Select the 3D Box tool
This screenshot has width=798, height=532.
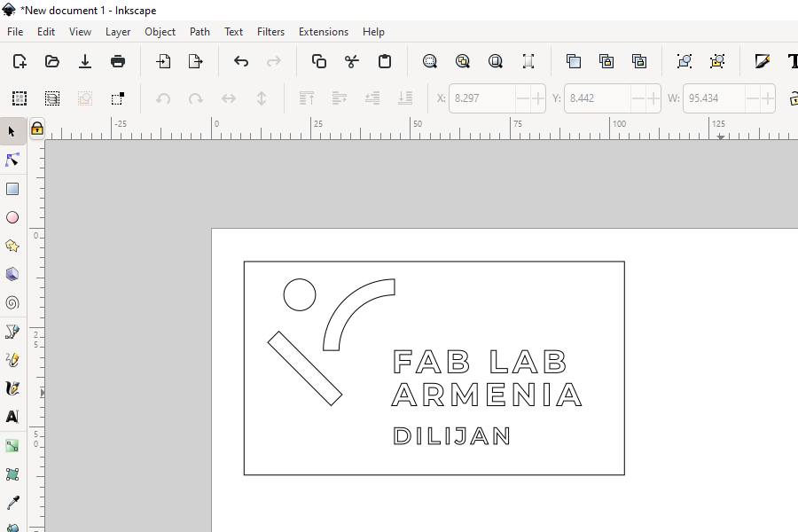(x=12, y=273)
